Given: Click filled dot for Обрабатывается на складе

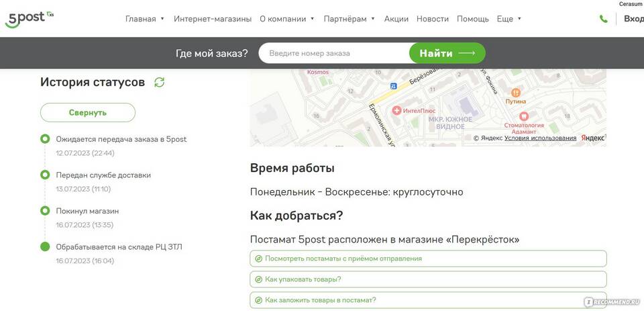Looking at the screenshot, I should 45,247.
